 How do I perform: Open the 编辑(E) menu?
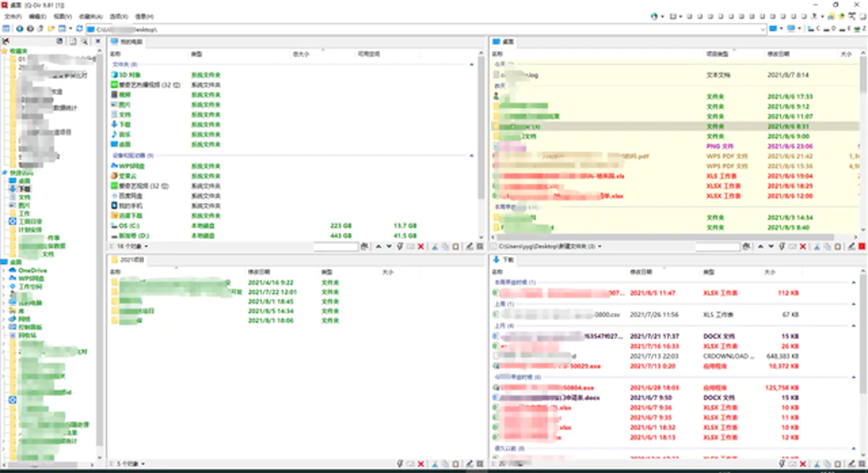[x=38, y=16]
